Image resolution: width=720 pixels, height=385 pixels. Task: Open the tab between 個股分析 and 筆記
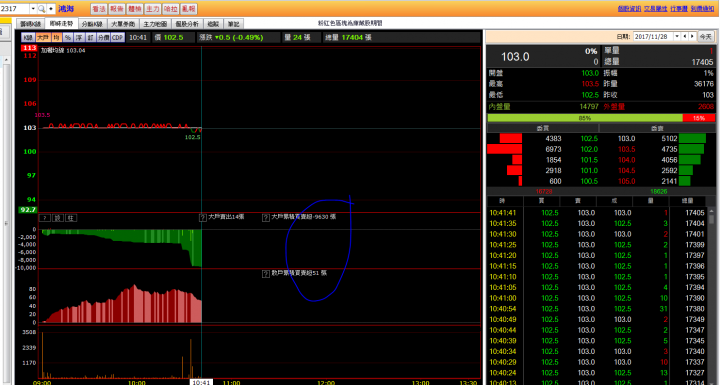click(213, 24)
